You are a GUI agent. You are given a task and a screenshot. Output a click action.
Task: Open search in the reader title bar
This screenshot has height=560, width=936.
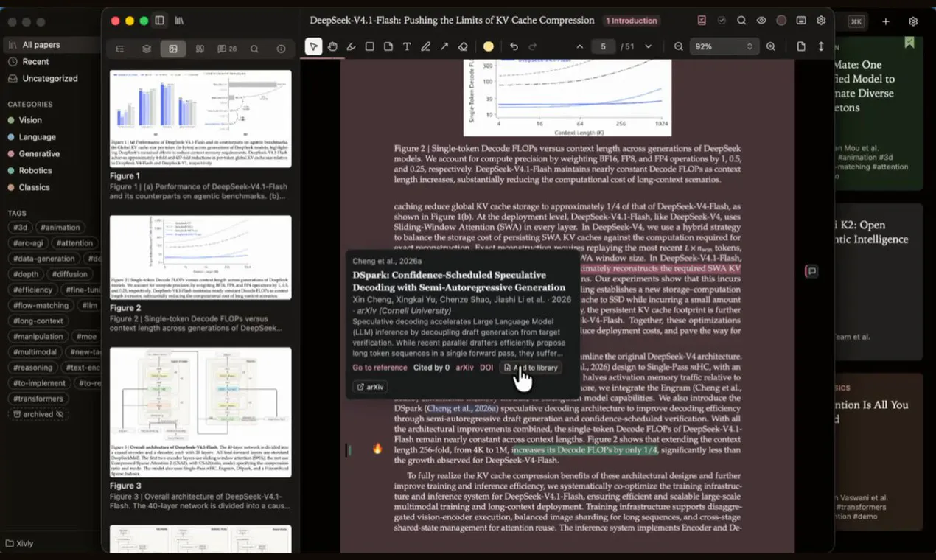[x=741, y=21]
